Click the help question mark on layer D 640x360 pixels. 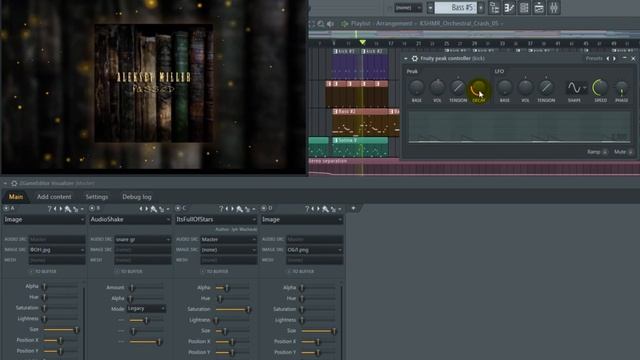(x=307, y=209)
